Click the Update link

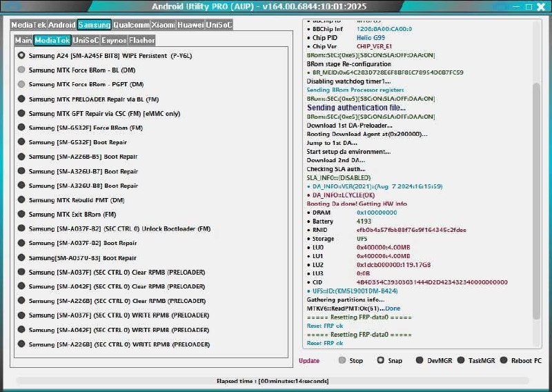[309, 361]
